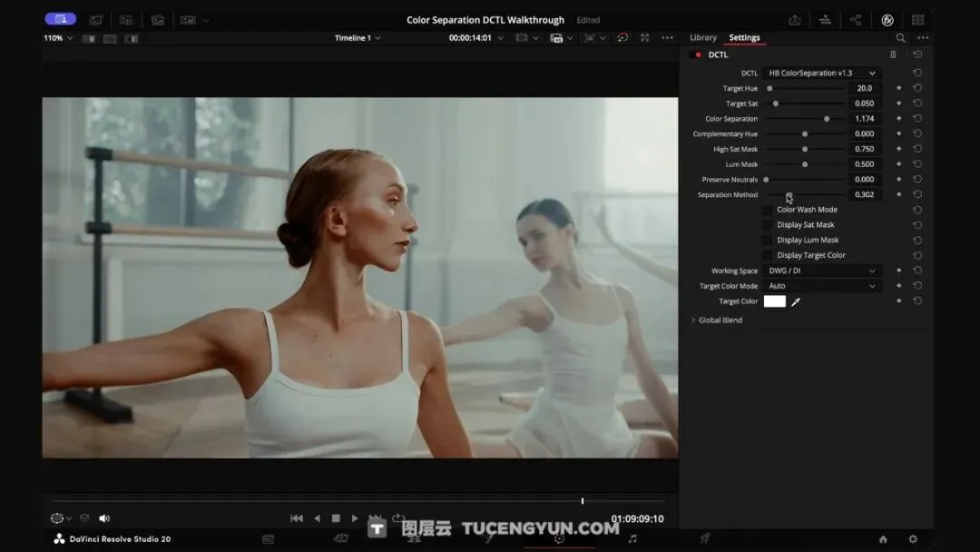Toggle the Display Target Color checkbox
Screen dimensions: 980x552
[768, 255]
